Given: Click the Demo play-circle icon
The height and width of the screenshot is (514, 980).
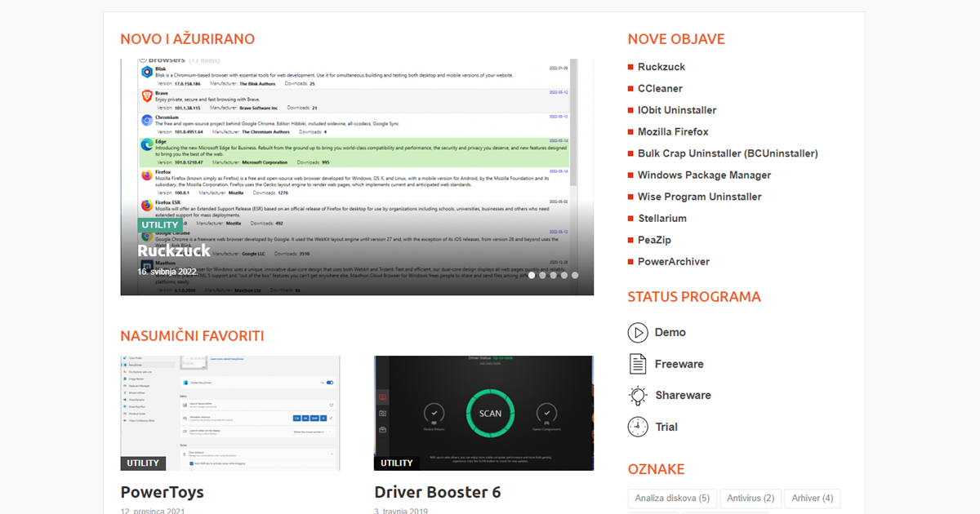Looking at the screenshot, I should coord(638,333).
